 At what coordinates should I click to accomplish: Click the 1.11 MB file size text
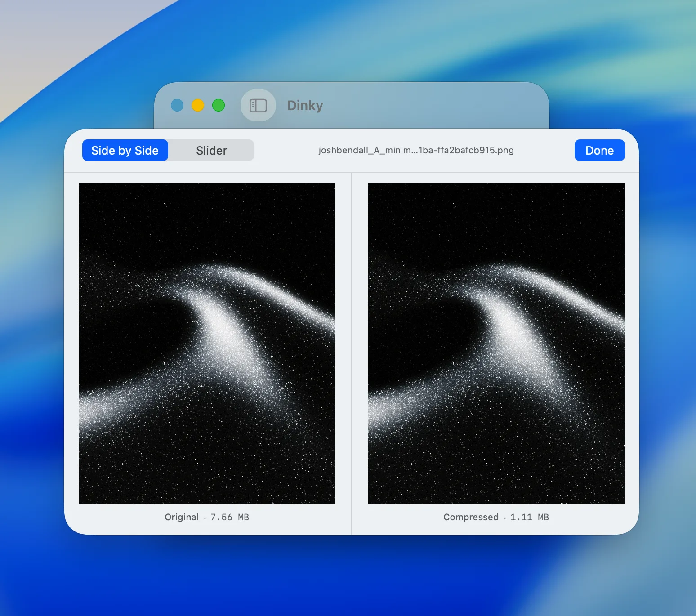[x=529, y=517]
